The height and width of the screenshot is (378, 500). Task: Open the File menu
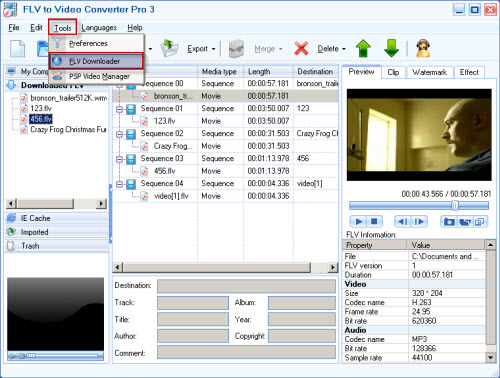[14, 28]
